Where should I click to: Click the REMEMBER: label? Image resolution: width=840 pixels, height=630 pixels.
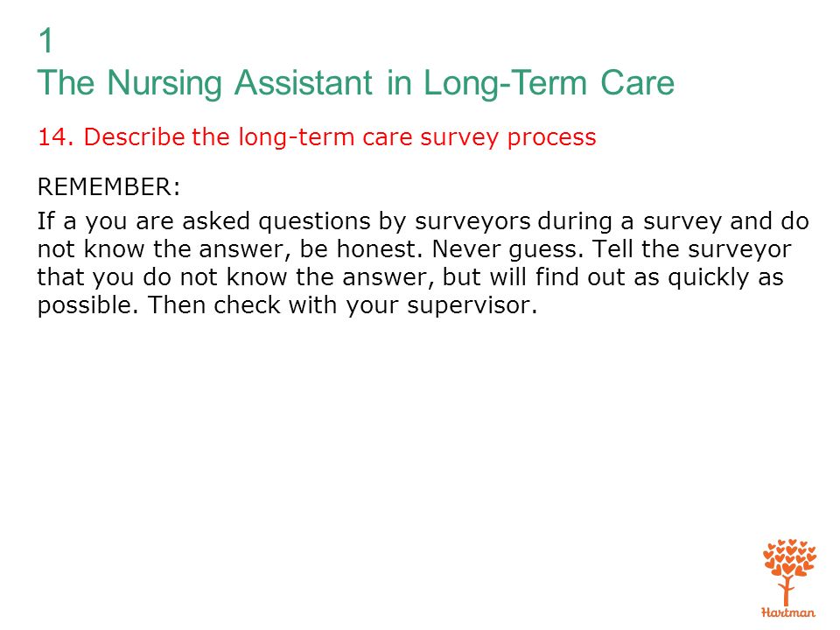point(108,187)
